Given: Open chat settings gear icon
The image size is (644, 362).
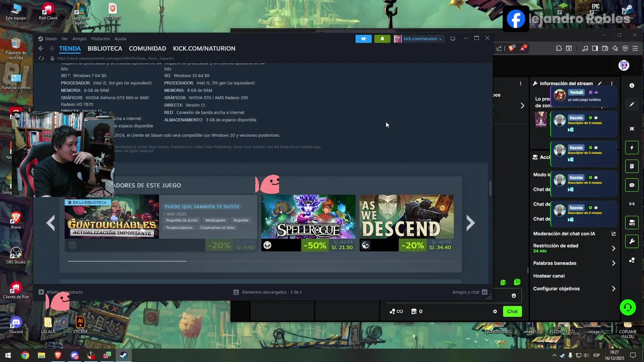Looking at the screenshot, I should click(495, 311).
